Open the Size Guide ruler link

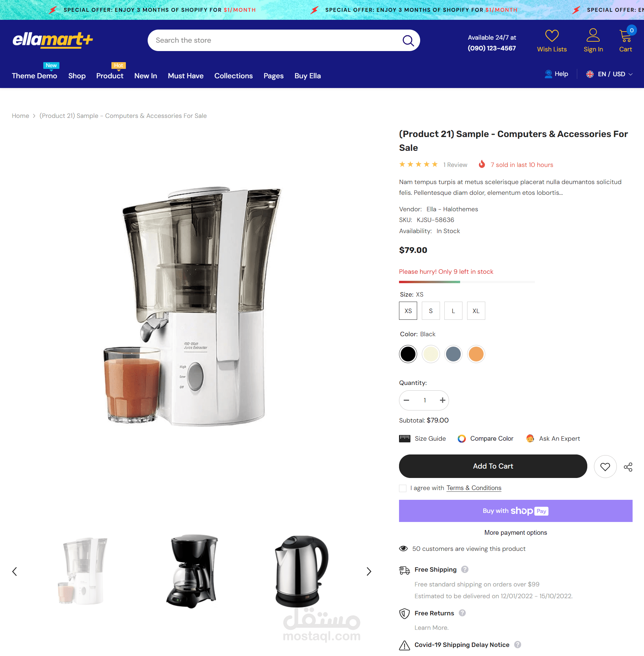[423, 438]
